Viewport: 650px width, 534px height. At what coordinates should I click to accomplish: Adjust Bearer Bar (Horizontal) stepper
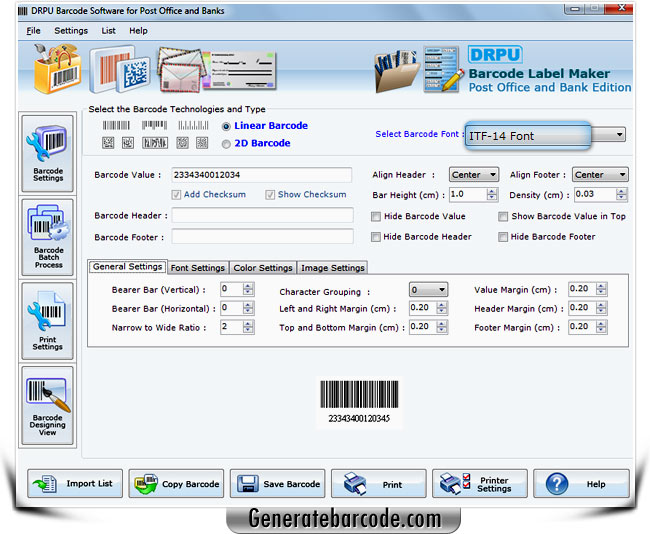[248, 308]
